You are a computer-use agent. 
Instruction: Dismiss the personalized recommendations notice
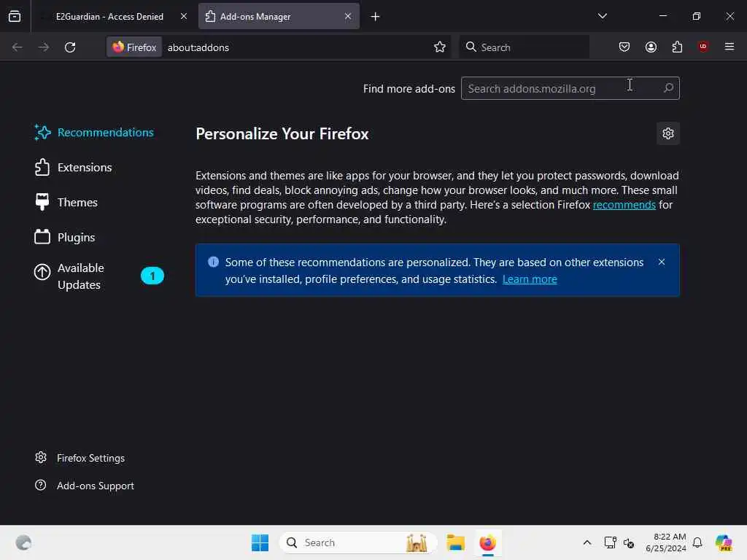tap(662, 262)
